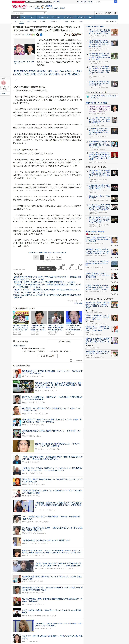
Task: Click the もっと見る link in the side comment widget
Action: [x=4, y=93]
